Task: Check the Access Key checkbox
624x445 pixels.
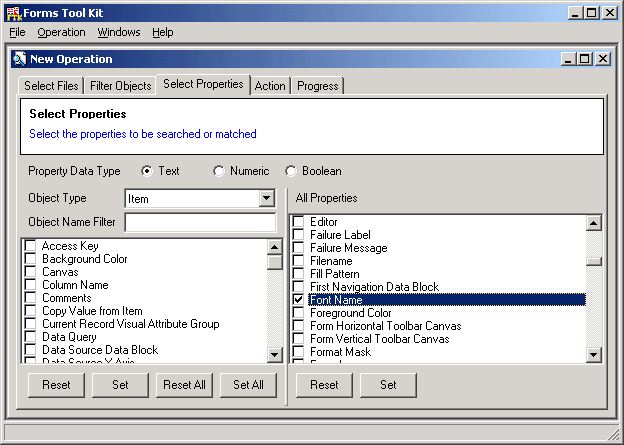Action: (31, 246)
